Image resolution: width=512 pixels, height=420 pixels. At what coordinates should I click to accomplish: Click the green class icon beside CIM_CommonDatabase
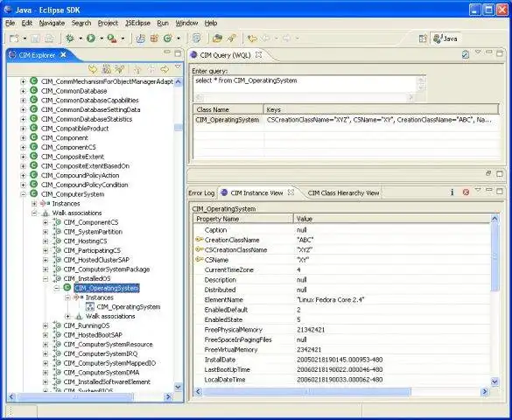point(33,90)
